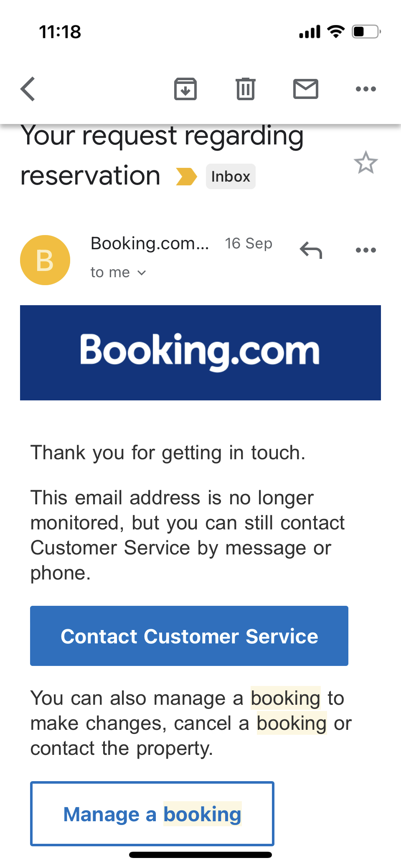Open message options beside the reply arrow
The height and width of the screenshot is (868, 401).
[365, 251]
